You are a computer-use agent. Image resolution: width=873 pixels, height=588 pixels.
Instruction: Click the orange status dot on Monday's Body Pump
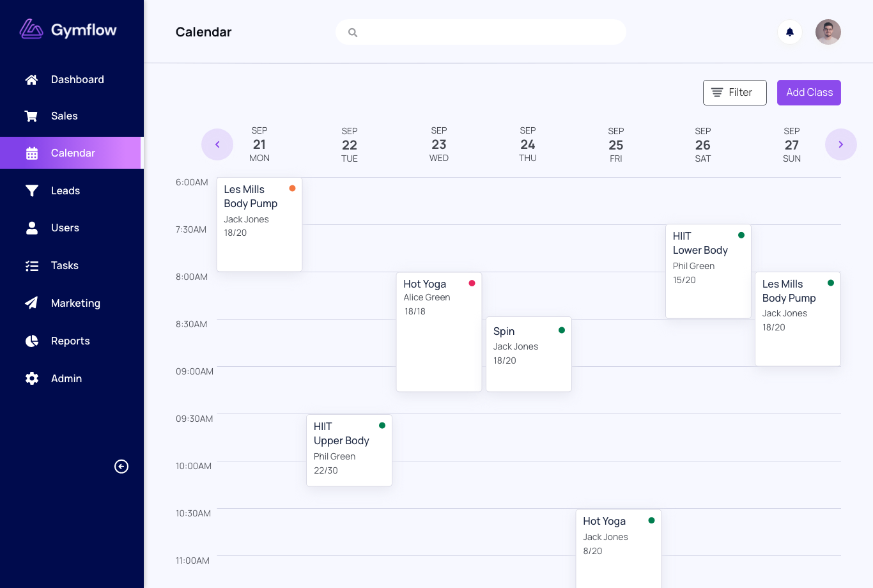coord(292,189)
